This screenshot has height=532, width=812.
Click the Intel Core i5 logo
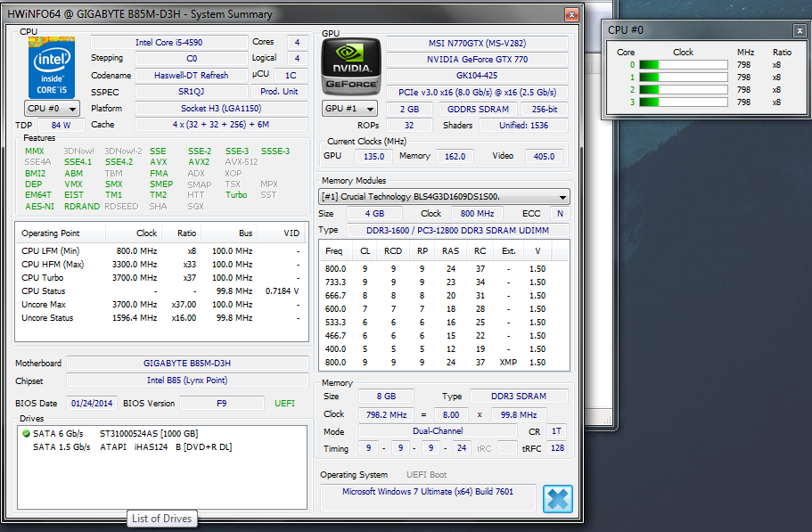point(52,67)
